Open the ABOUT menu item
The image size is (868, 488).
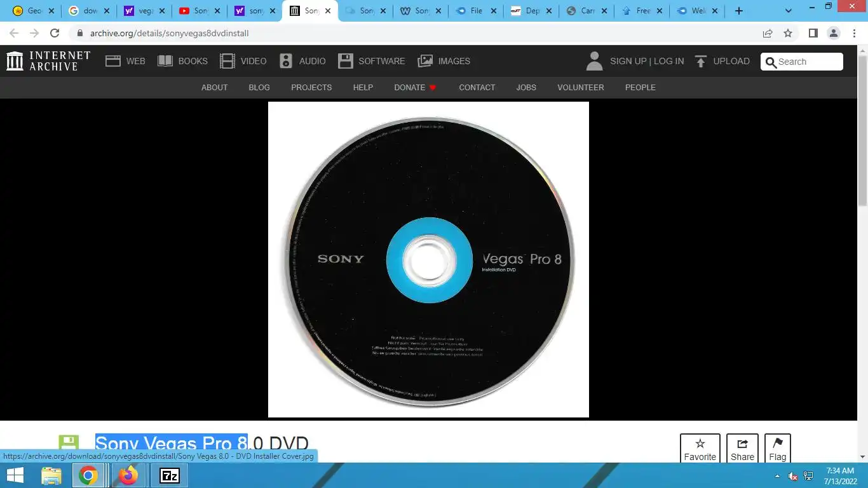click(214, 88)
